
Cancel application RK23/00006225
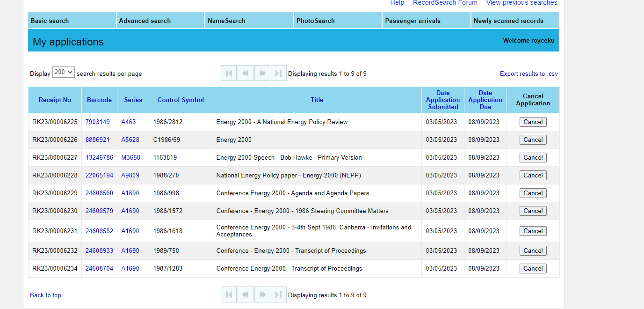pos(533,122)
